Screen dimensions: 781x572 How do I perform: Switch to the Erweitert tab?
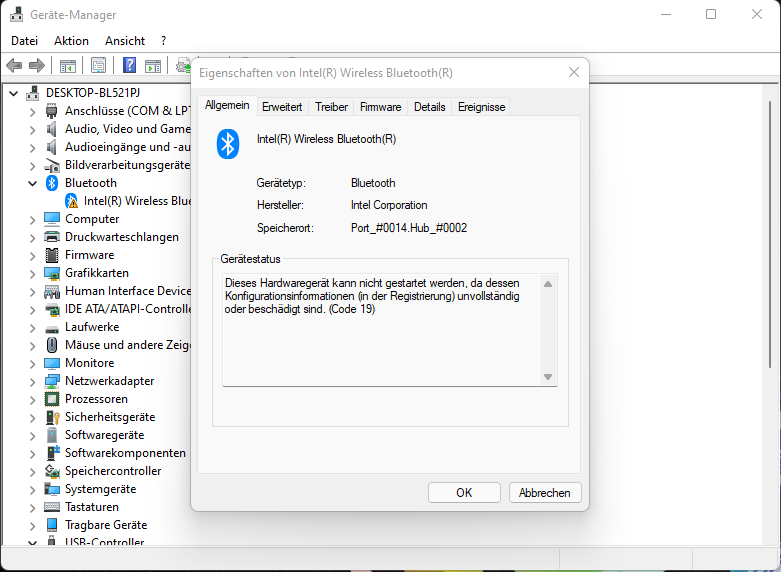pos(282,107)
